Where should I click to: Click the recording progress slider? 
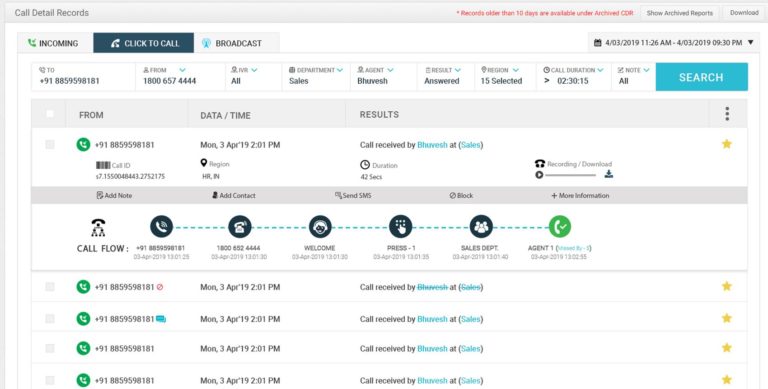coord(571,174)
